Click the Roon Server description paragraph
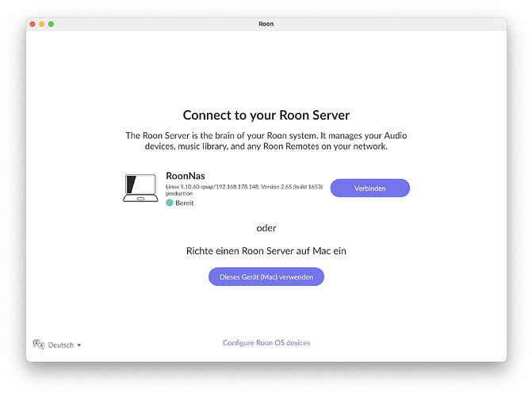 [x=266, y=141]
